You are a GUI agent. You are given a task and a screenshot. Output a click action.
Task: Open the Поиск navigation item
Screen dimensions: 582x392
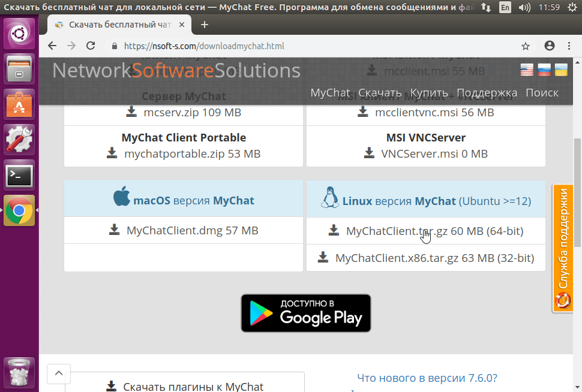542,93
